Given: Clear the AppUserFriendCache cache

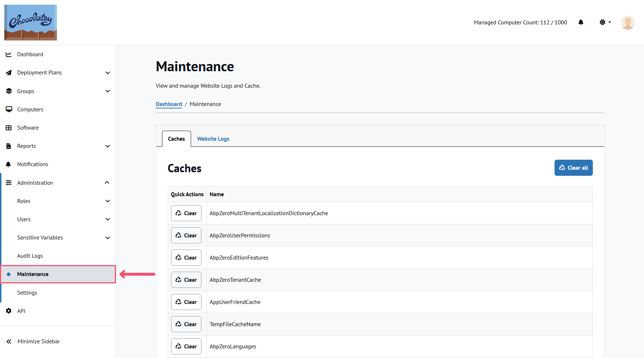Looking at the screenshot, I should pyautogui.click(x=186, y=302).
